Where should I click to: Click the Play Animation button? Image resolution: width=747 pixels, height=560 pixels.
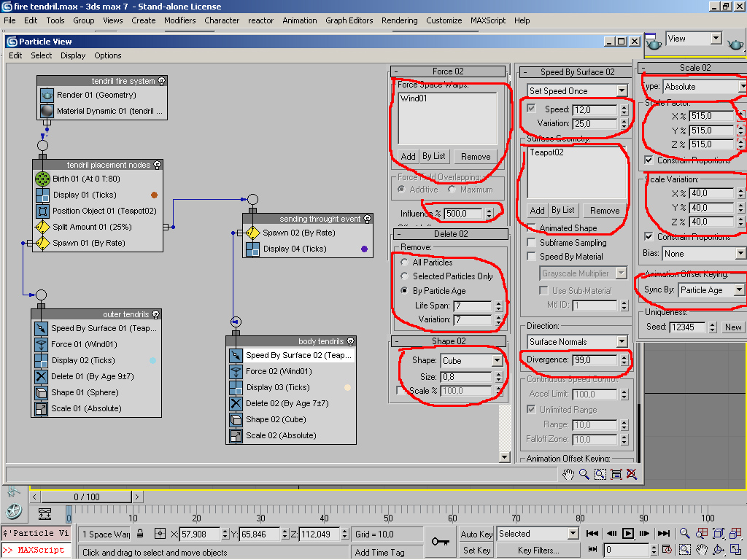click(628, 534)
